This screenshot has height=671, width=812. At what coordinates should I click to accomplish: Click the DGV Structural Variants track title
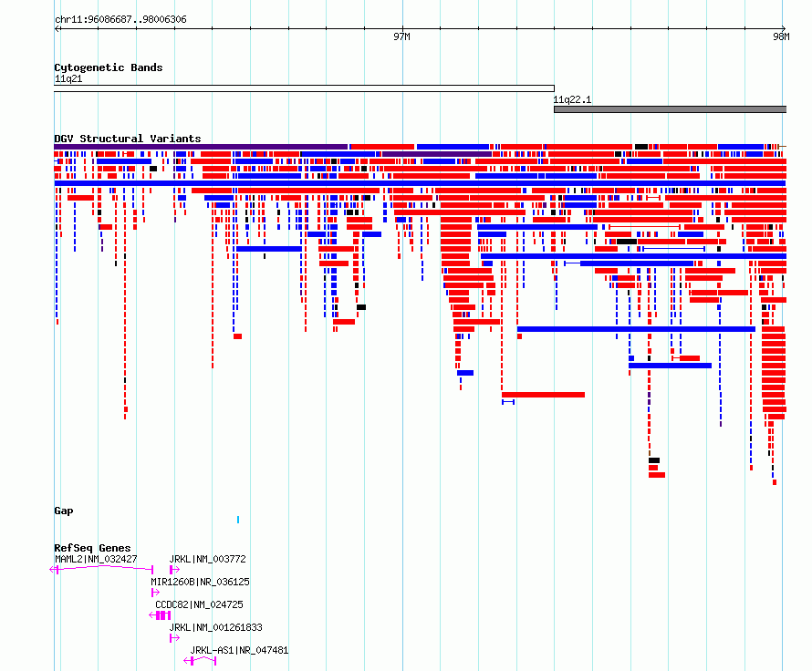[x=128, y=139]
